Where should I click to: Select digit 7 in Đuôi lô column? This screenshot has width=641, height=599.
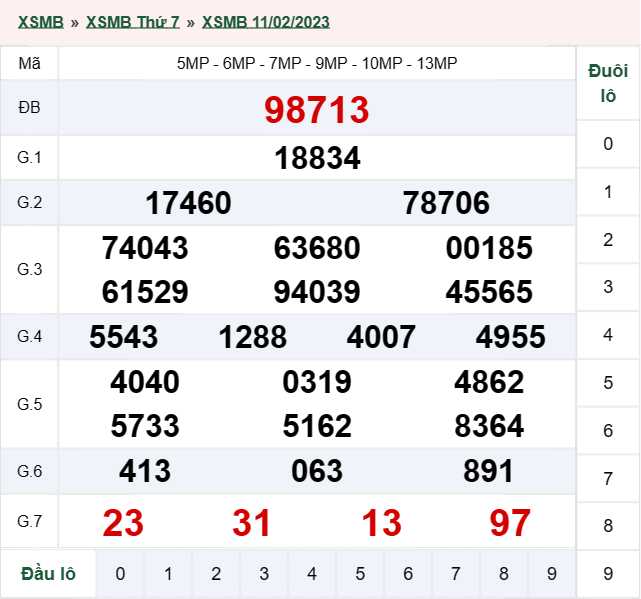[x=608, y=479]
